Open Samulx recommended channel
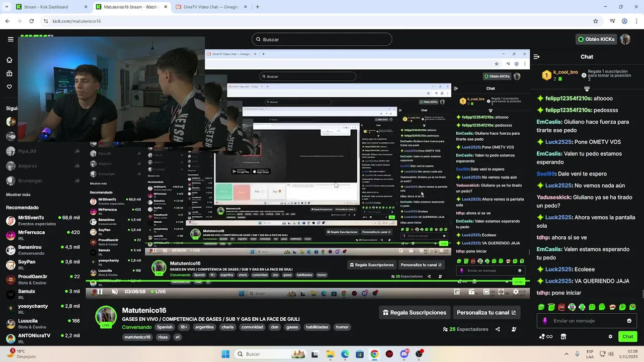The image size is (644, 362). pyautogui.click(x=43, y=294)
